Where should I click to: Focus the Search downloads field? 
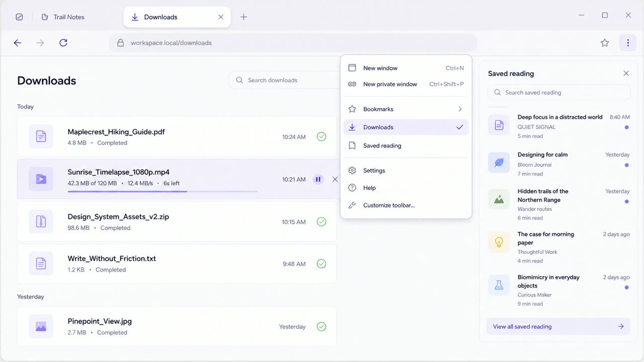285,80
